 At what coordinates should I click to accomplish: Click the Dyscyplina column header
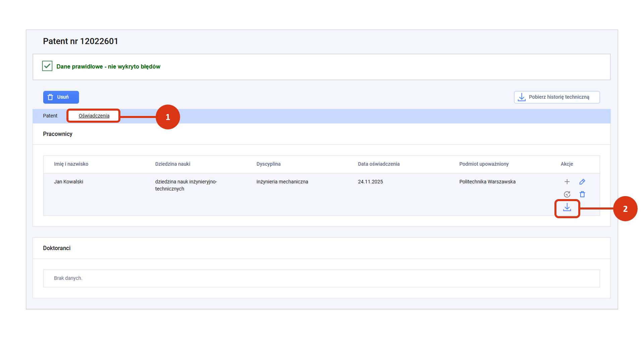(268, 164)
